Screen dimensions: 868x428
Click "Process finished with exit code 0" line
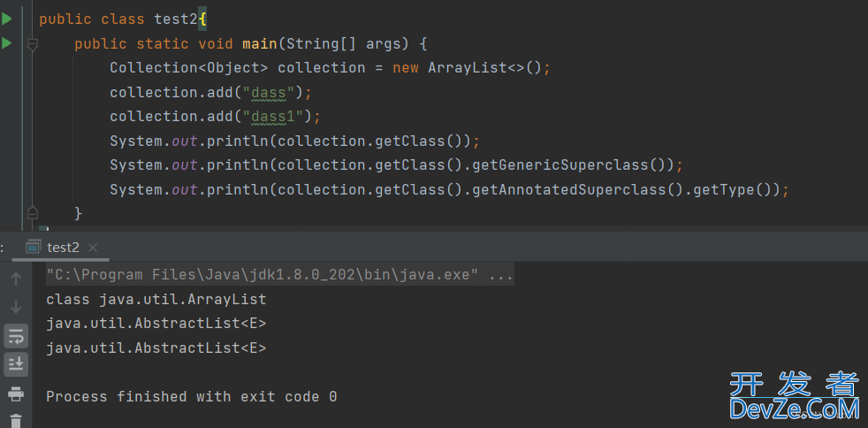coord(191,396)
